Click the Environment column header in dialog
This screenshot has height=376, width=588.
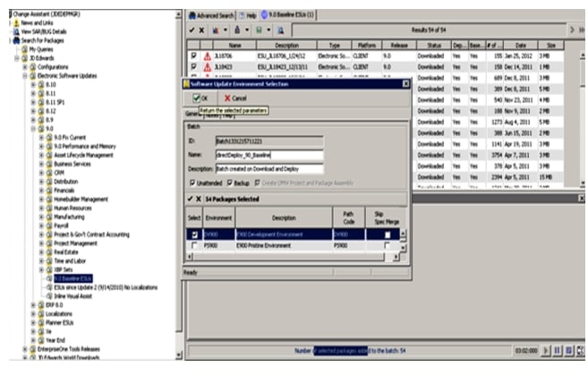click(x=218, y=218)
